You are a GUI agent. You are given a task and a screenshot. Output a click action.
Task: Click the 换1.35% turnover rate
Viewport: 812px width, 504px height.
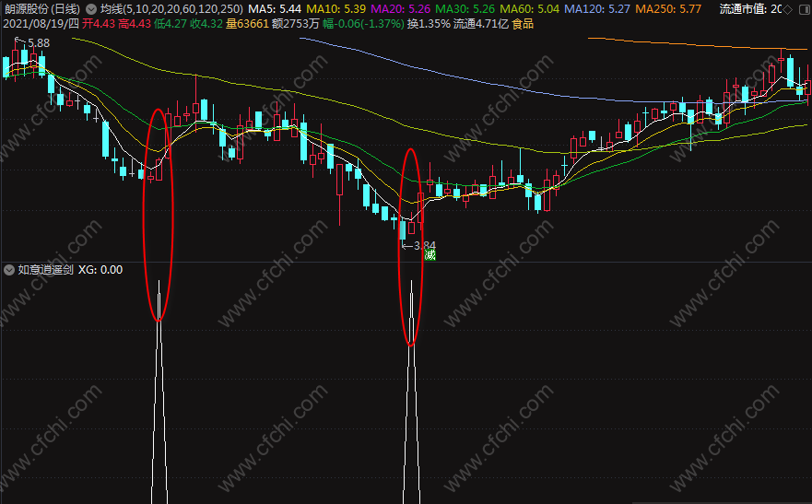(x=429, y=24)
